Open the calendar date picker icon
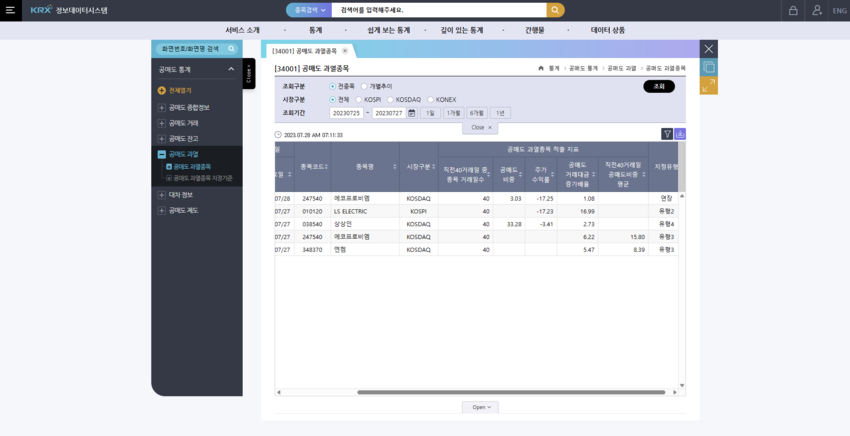The image size is (850, 436). tap(412, 113)
